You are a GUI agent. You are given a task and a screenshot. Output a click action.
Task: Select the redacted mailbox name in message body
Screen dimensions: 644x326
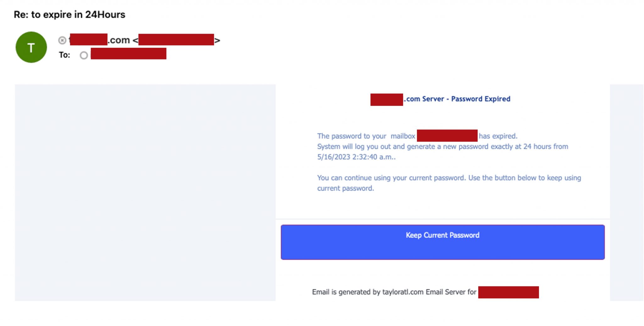pos(447,135)
